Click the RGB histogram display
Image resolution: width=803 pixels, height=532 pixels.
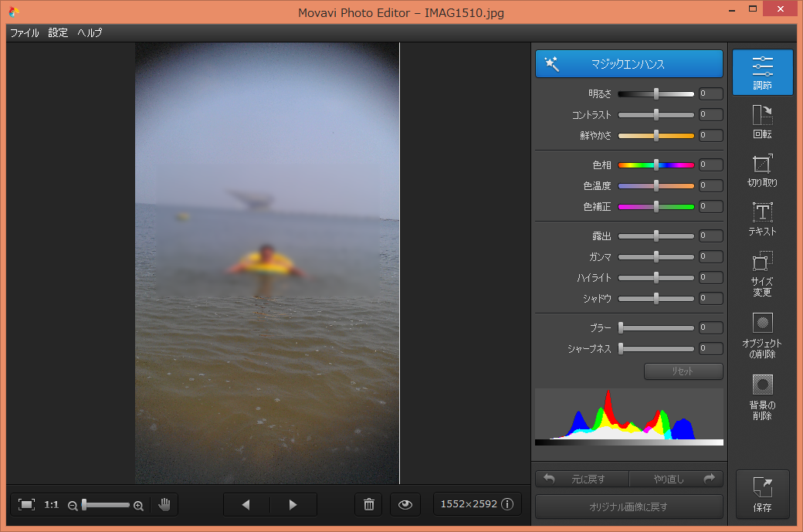point(629,417)
